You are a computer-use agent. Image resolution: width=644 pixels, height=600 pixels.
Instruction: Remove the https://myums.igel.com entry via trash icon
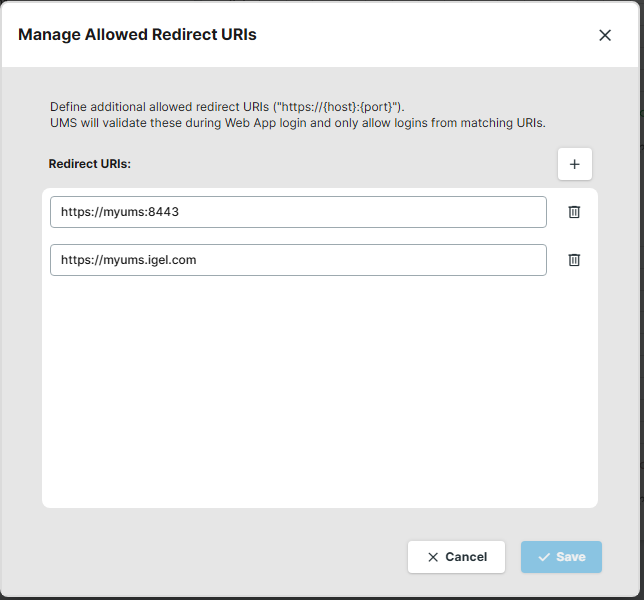tap(574, 260)
